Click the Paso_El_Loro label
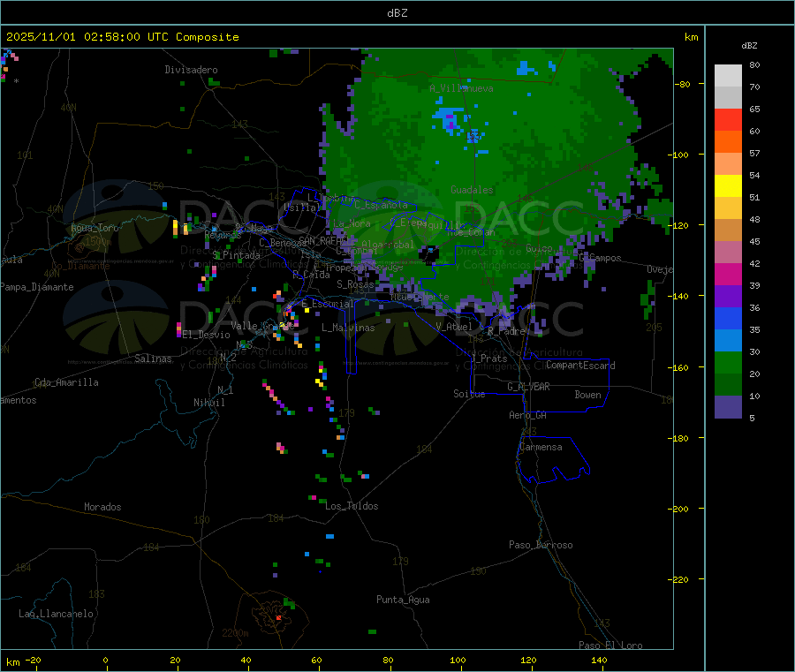This screenshot has height=672, width=795. 610,646
